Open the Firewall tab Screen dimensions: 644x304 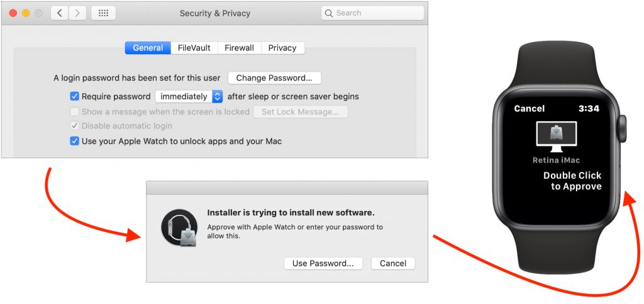(x=239, y=48)
